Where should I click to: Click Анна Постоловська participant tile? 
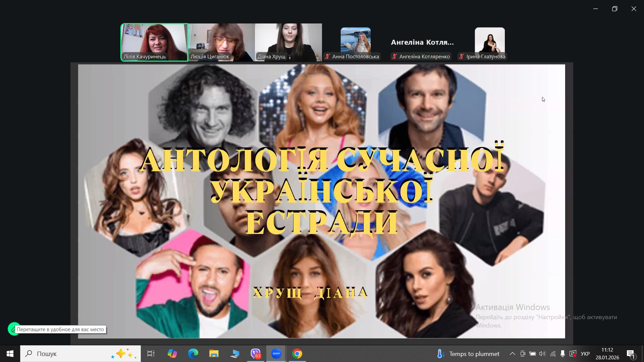tap(356, 42)
